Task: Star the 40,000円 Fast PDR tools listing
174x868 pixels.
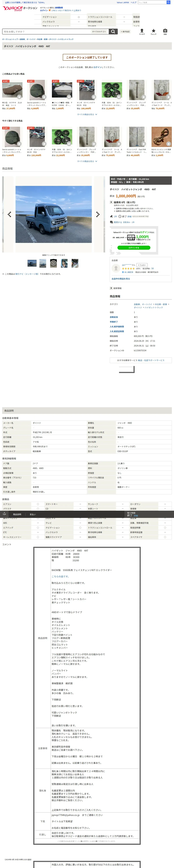Action: tap(144, 144)
